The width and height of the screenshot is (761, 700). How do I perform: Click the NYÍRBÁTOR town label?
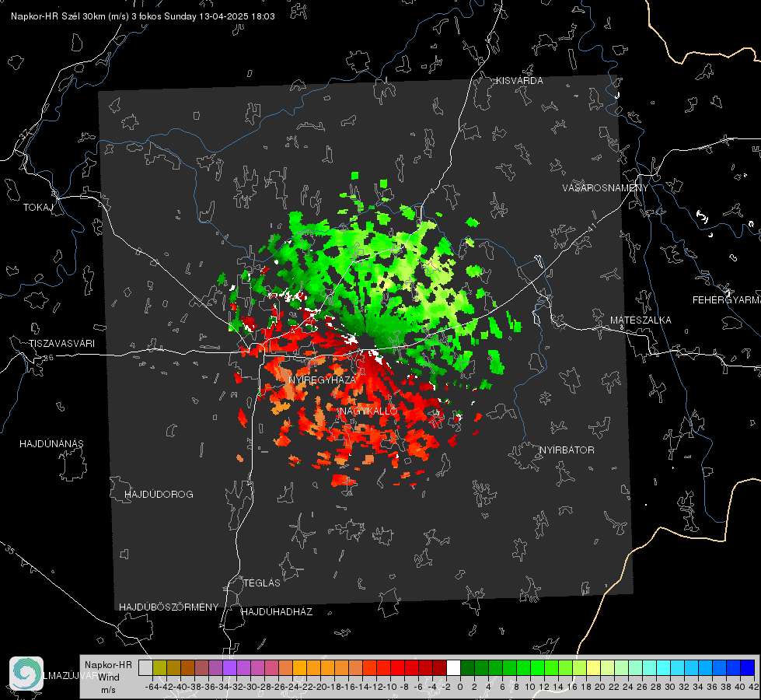click(x=567, y=450)
